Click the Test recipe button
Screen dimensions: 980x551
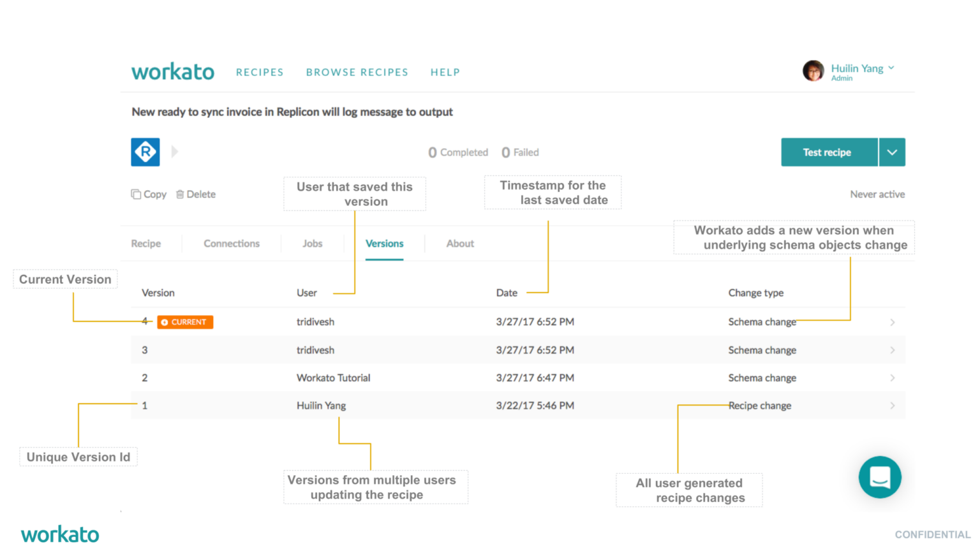829,152
